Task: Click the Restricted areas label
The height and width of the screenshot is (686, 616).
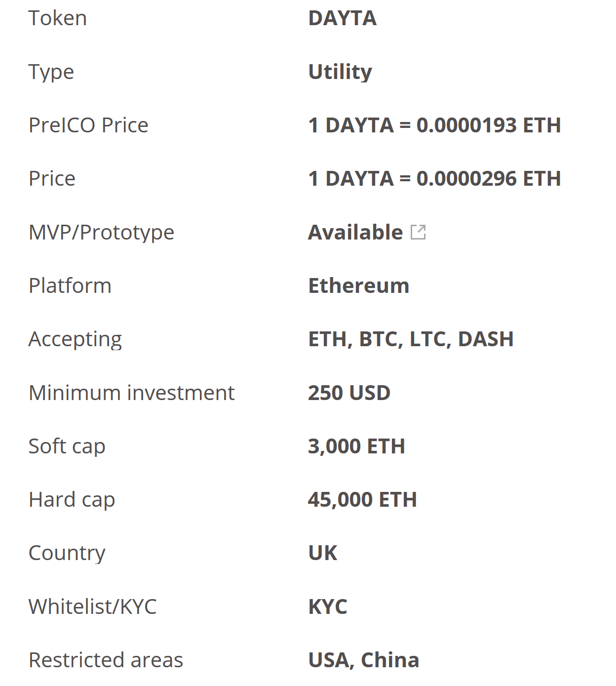Action: tap(106, 660)
